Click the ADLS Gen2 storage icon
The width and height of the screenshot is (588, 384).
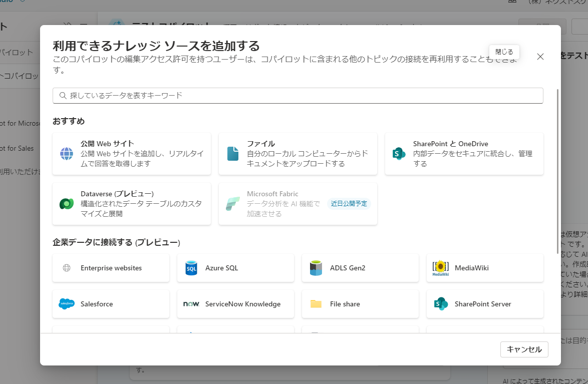point(316,268)
